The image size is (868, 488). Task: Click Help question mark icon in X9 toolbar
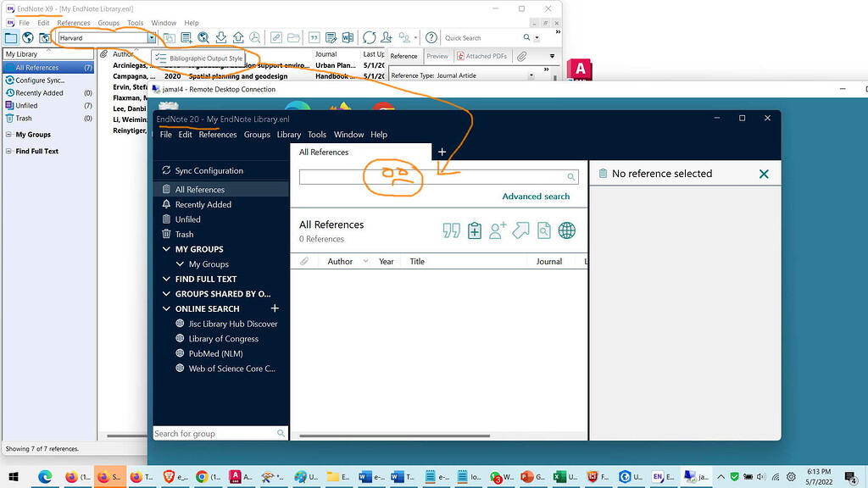(431, 37)
